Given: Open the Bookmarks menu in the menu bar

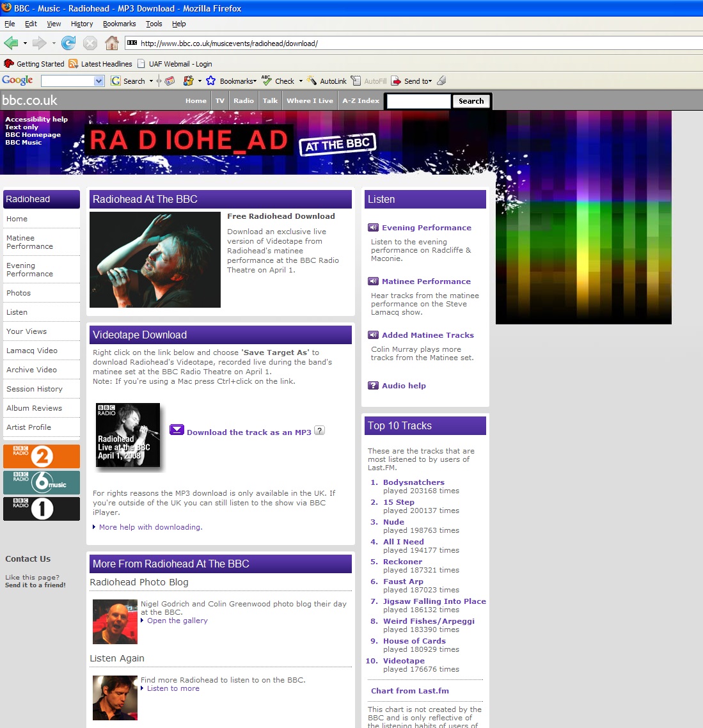Looking at the screenshot, I should point(120,24).
